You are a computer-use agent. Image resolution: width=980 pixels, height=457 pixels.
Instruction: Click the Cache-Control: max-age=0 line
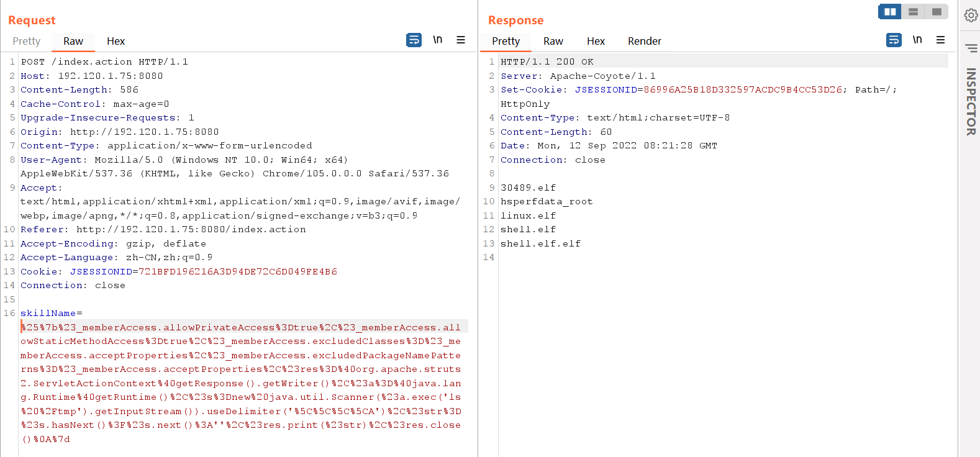tap(95, 104)
